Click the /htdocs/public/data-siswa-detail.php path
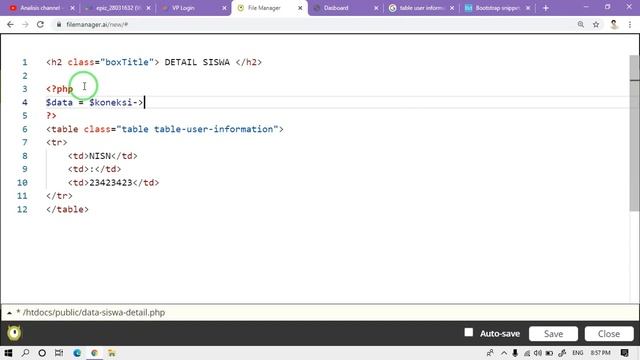The image size is (640, 360). coord(94,313)
